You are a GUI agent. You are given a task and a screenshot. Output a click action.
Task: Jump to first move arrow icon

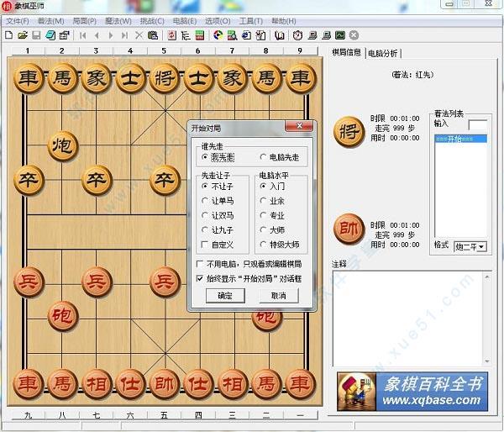coord(82,35)
